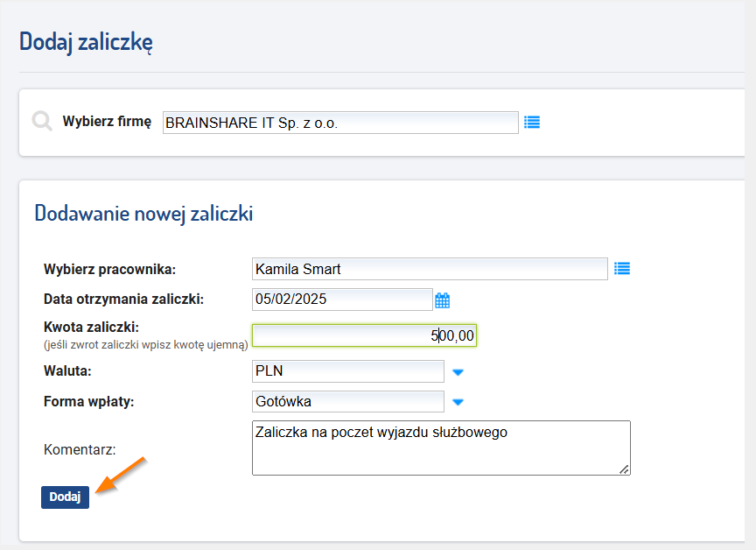The height and width of the screenshot is (550, 756).
Task: Click the Dodaj zaliczkę page heading
Action: coord(87,42)
